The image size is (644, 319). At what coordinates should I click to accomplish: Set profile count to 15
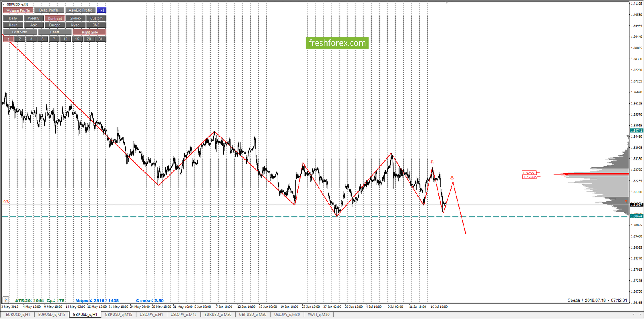click(x=77, y=39)
